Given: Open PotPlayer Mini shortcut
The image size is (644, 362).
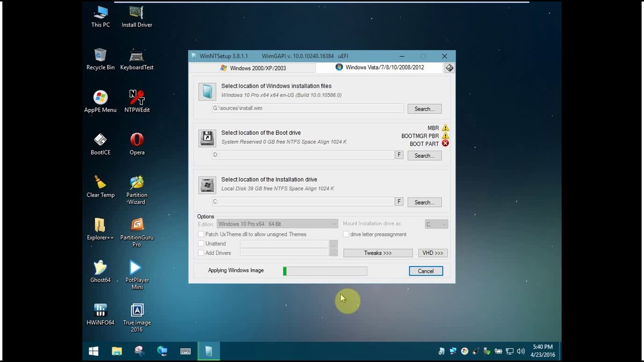Looking at the screenshot, I should (x=137, y=276).
